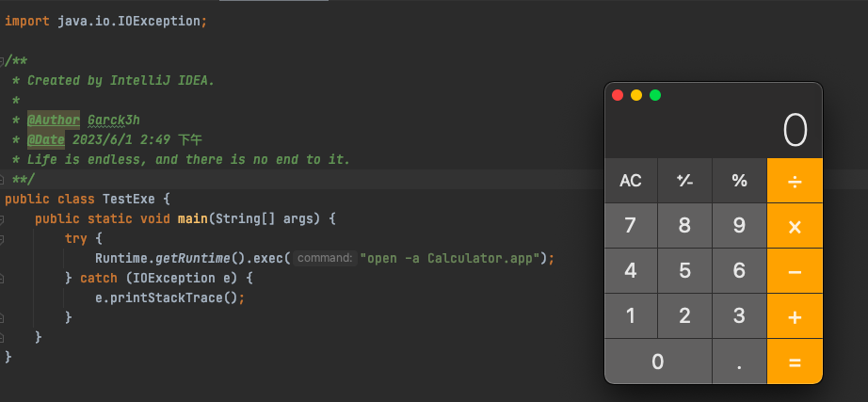The image size is (868, 402).
Task: Tap digit 3 on the Calculator keypad
Action: coord(740,316)
